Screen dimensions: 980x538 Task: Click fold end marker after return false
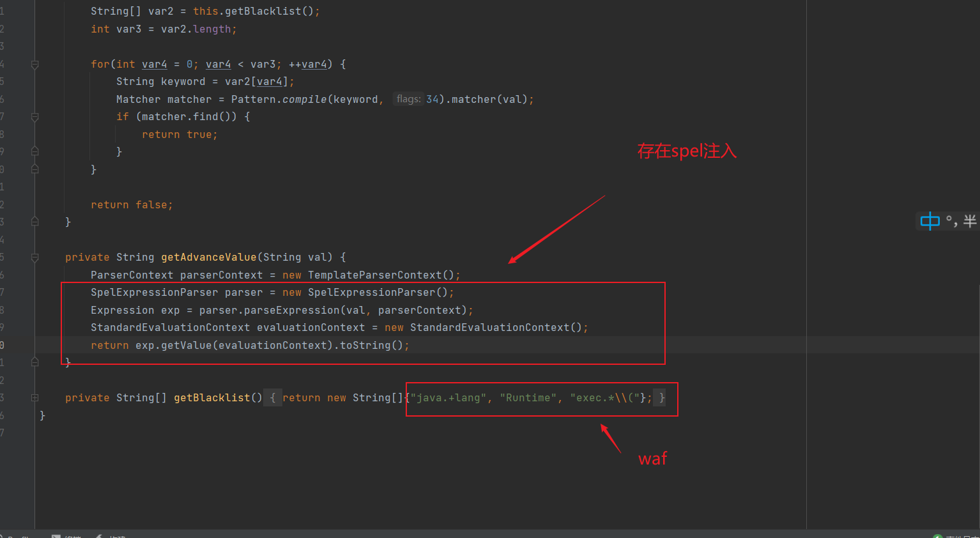pyautogui.click(x=35, y=222)
